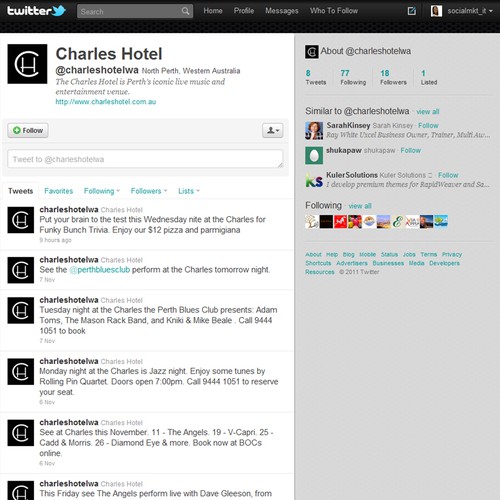
Task: Follow KulerSolutions
Action: click(x=448, y=175)
